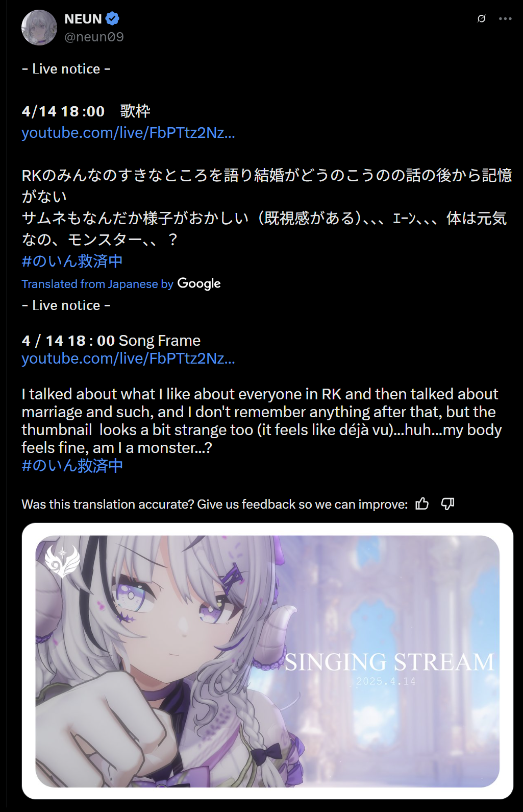Click the English translated paragraph about RK
The image size is (523, 812).
click(262, 421)
